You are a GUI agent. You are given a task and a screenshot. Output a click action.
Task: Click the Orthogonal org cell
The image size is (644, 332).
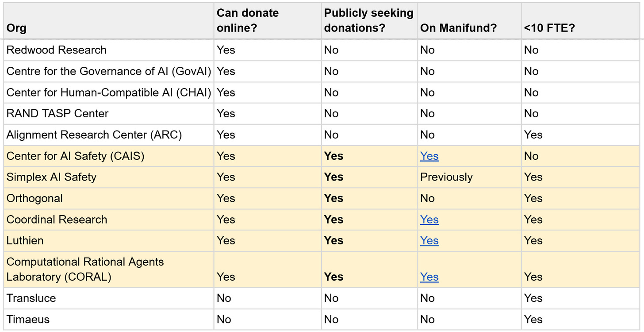click(108, 198)
